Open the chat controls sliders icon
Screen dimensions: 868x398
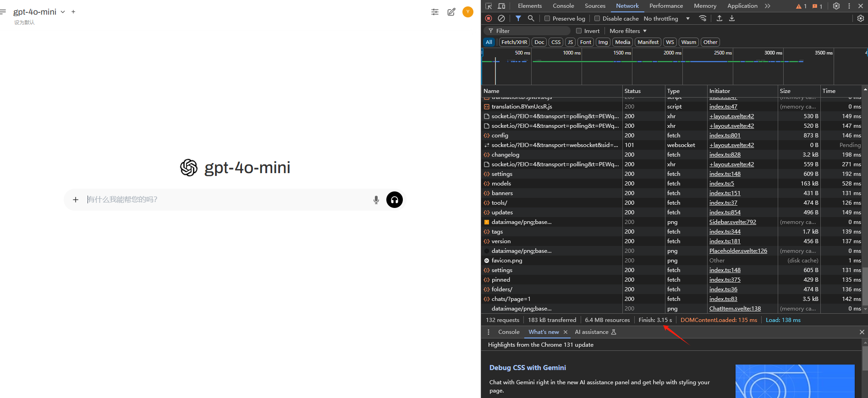(x=435, y=12)
